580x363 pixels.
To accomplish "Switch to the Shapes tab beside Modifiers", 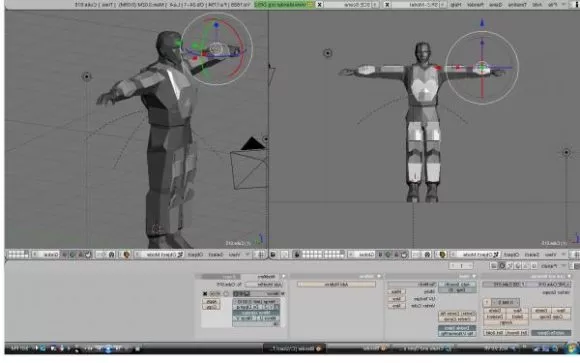I will click(221, 276).
